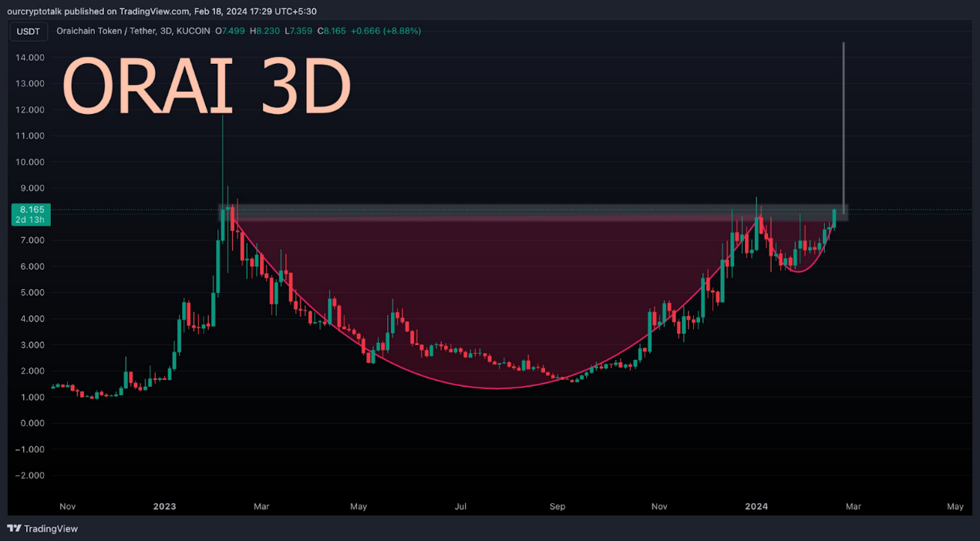Click the 12.000 price axis label
Viewport: 980px width, 541px height.
[x=30, y=110]
